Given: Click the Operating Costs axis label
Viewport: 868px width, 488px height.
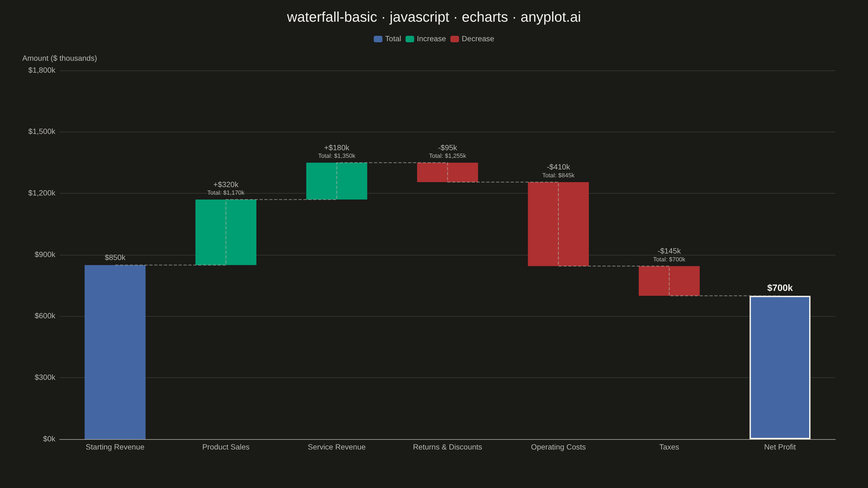Looking at the screenshot, I should [558, 447].
